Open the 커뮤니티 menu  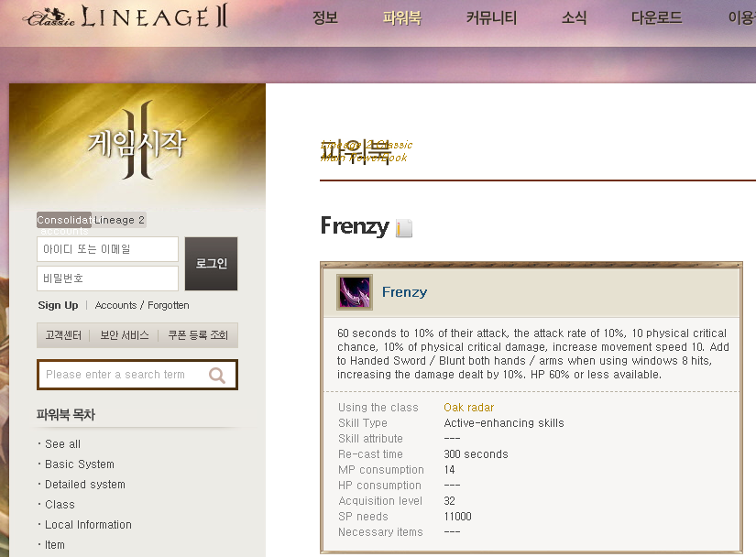click(491, 17)
